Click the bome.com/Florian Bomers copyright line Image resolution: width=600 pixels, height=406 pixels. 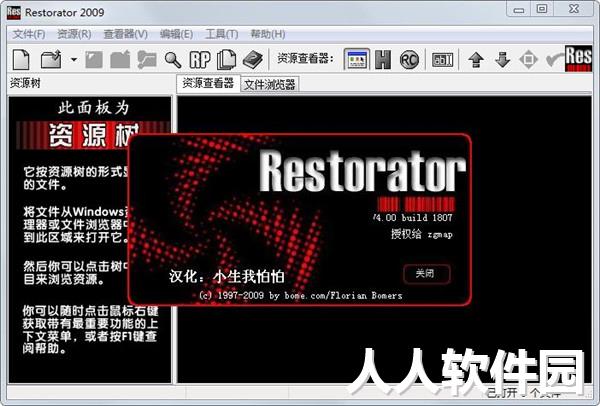(300, 295)
